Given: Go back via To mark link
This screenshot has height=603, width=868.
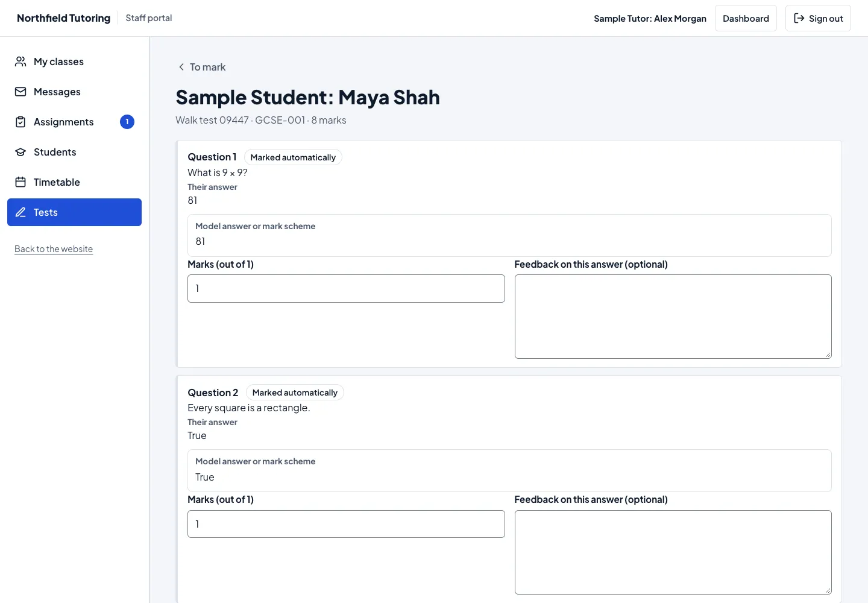Looking at the screenshot, I should click(x=202, y=67).
